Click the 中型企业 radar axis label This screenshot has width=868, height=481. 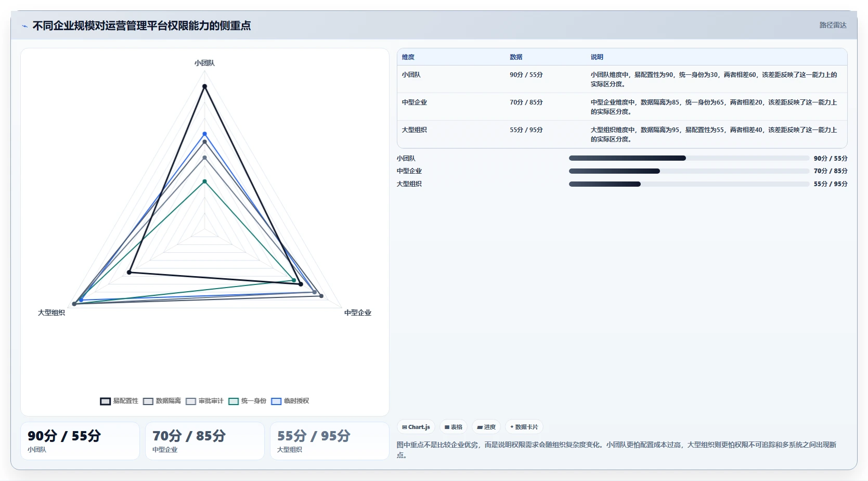(358, 313)
